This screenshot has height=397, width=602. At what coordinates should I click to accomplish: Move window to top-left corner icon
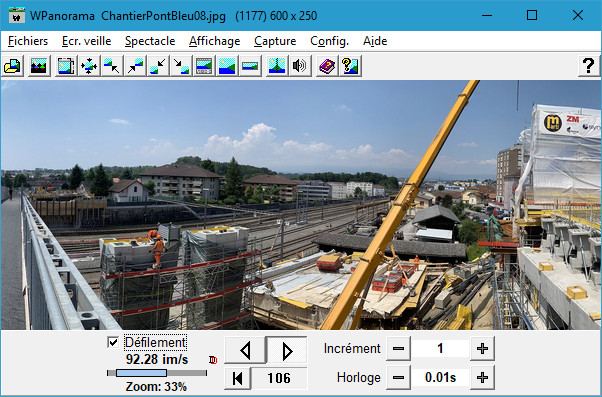coord(112,66)
